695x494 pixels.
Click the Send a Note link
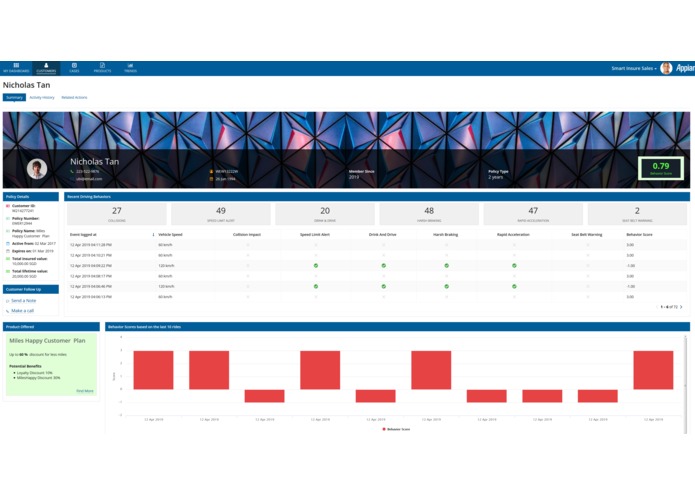23,301
